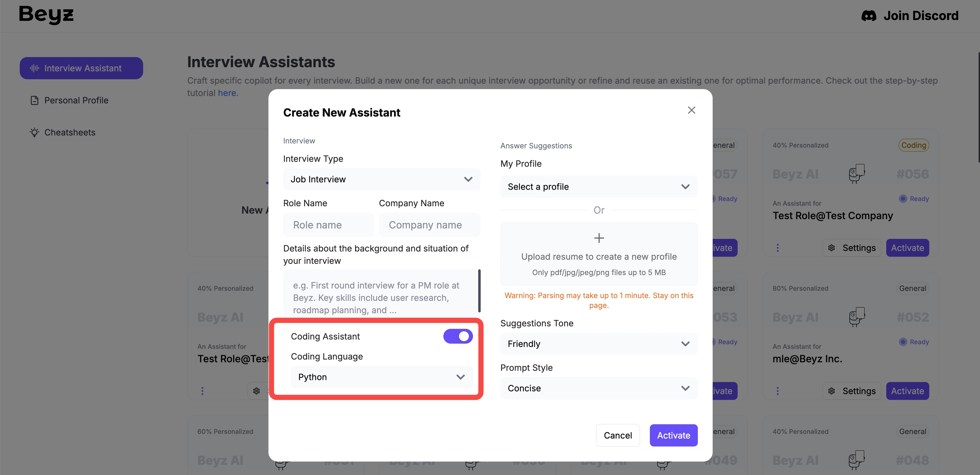Image resolution: width=980 pixels, height=475 pixels.
Task: Open the Interview Type dropdown
Action: (x=382, y=179)
